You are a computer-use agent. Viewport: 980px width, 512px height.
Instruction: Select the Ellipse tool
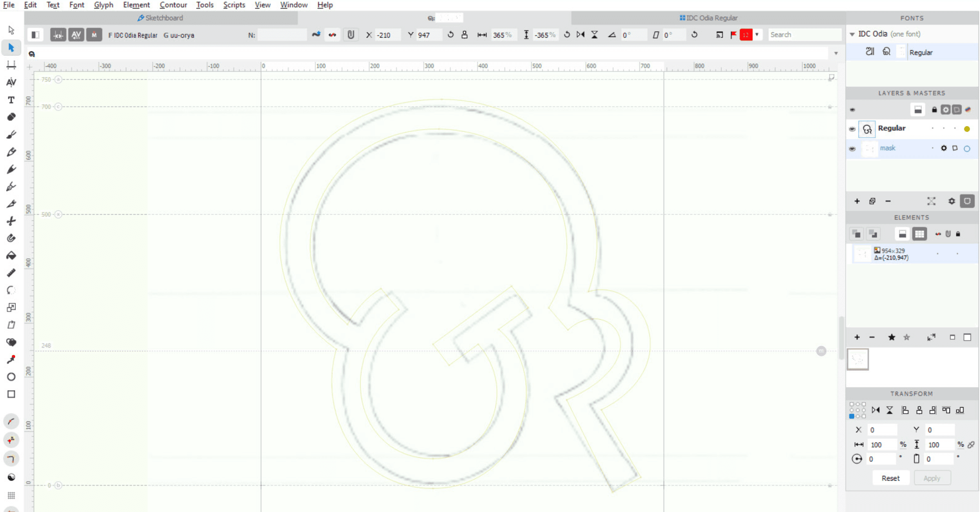[11, 377]
